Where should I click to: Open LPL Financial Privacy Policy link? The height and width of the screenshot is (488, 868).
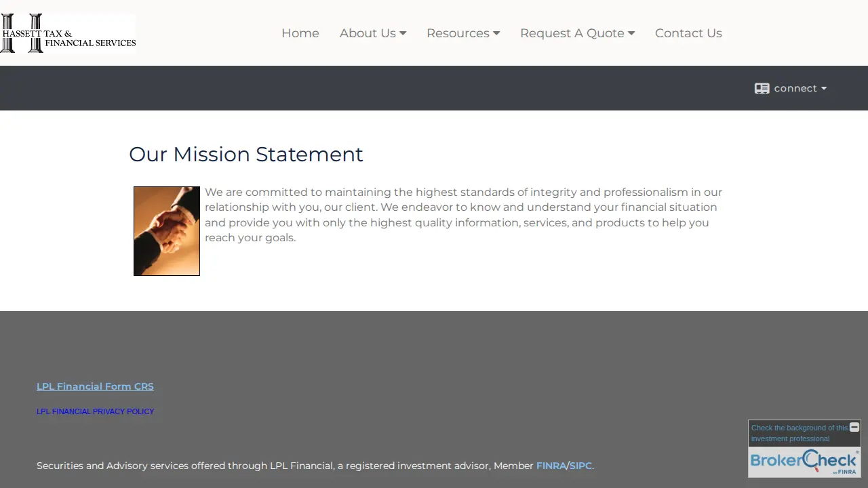tap(96, 411)
